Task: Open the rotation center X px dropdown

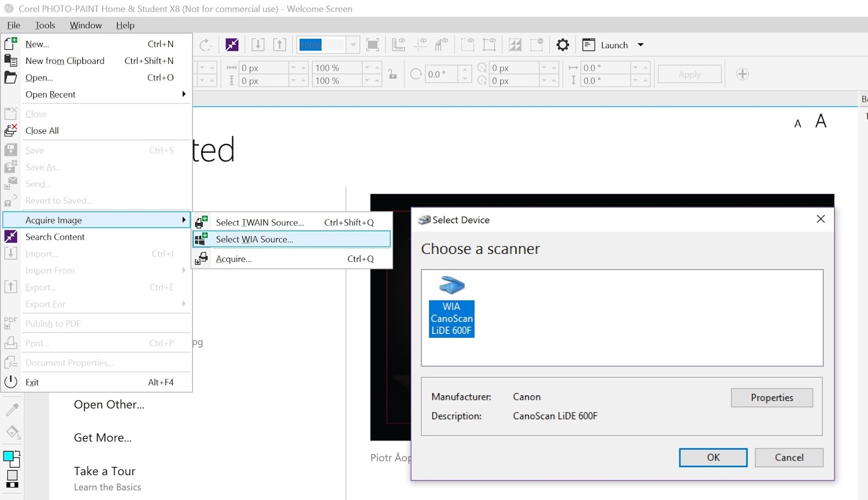Action: tap(544, 68)
